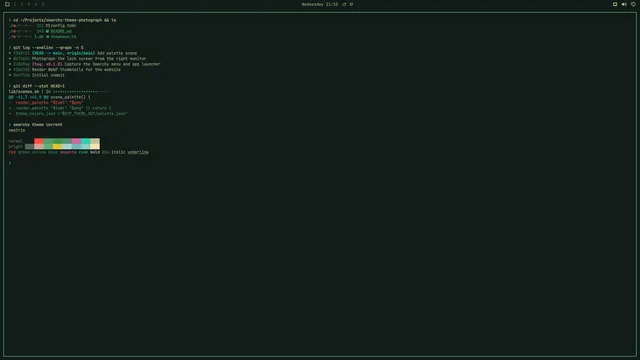
Task: Click the cyan swatch in normal row
Action: [86, 141]
